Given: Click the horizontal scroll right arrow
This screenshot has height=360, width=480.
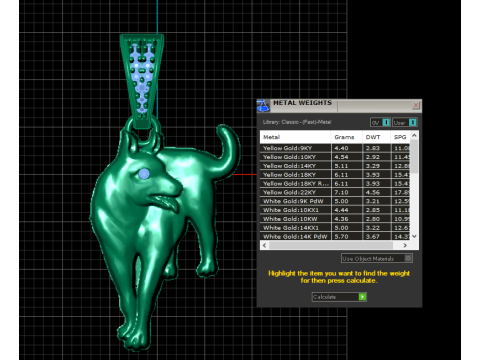Looking at the screenshot, I should 405,245.
